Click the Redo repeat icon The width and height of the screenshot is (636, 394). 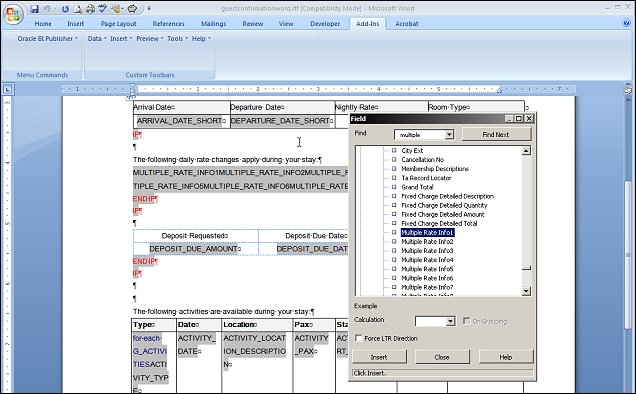pos(65,9)
